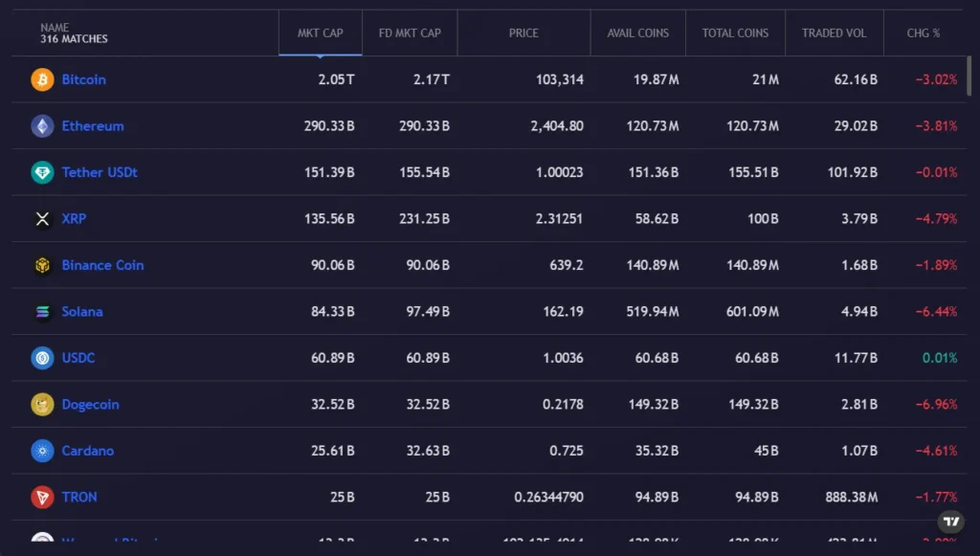This screenshot has height=556, width=980.
Task: Click the TRON logo icon
Action: point(42,498)
